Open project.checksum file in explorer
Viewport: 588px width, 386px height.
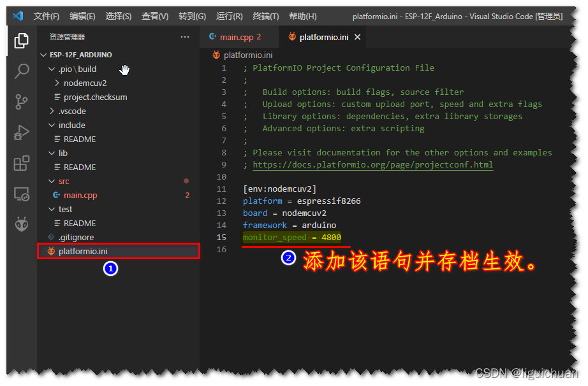[95, 97]
